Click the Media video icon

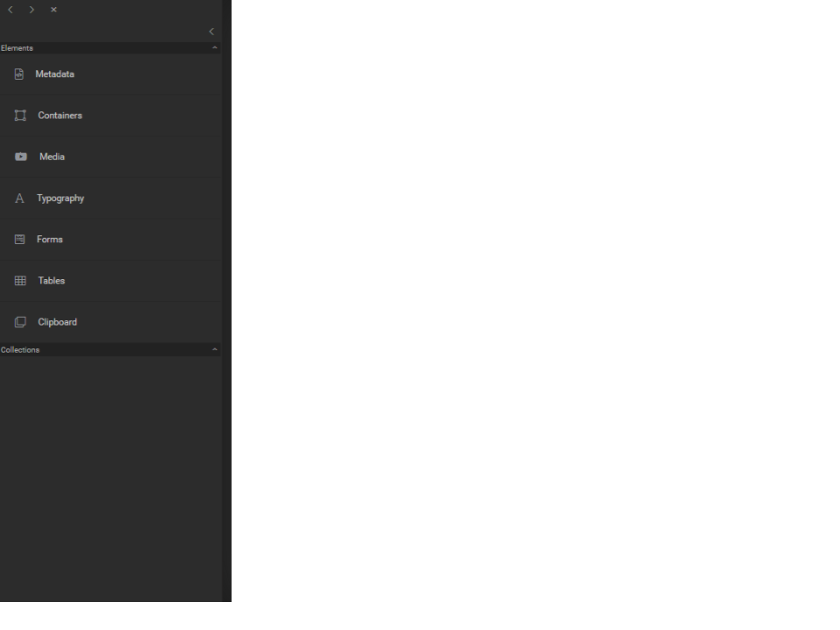tap(21, 157)
